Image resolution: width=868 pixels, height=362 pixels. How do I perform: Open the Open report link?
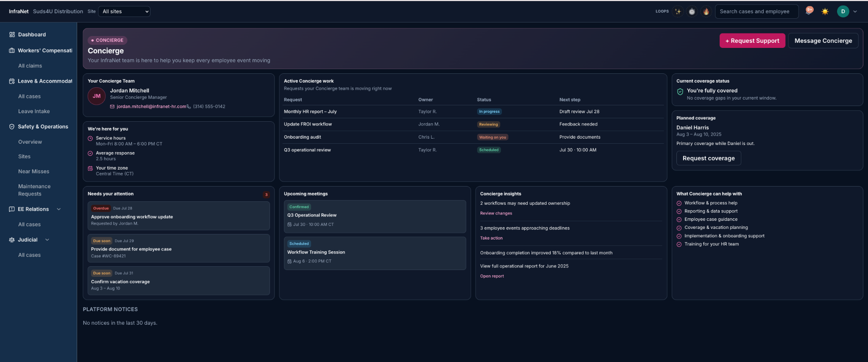click(492, 276)
